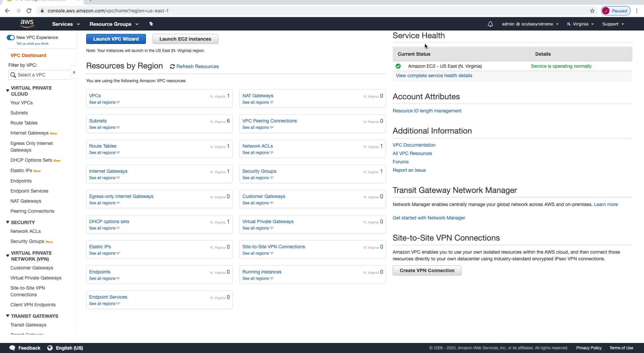
Task: Click the AWS logo home icon
Action: pyautogui.click(x=27, y=23)
